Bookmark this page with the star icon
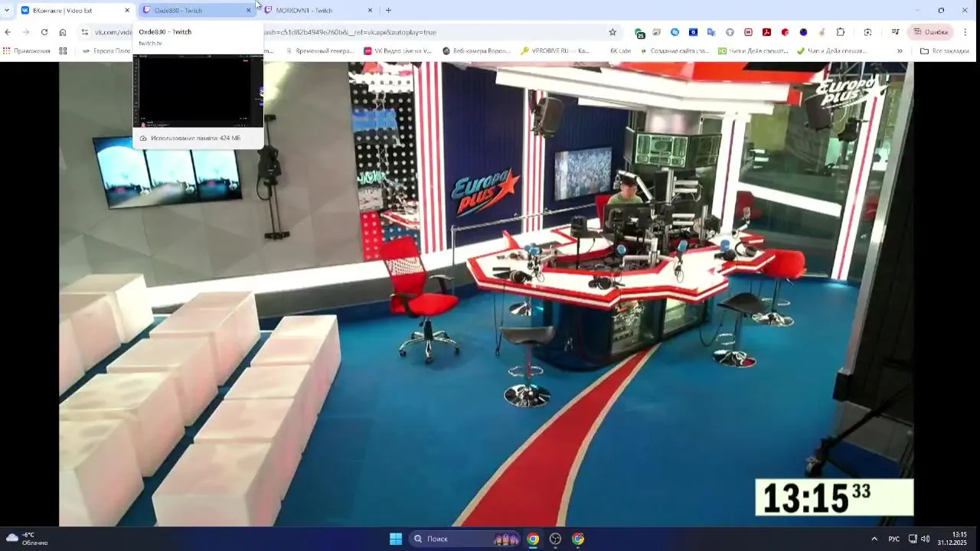This screenshot has width=980, height=551. click(x=612, y=32)
